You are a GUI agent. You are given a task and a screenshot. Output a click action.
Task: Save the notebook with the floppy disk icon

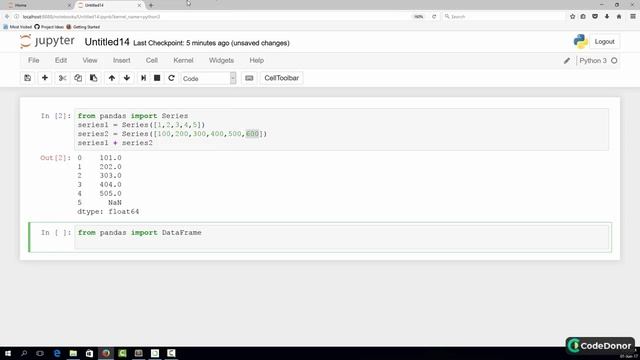(27, 78)
